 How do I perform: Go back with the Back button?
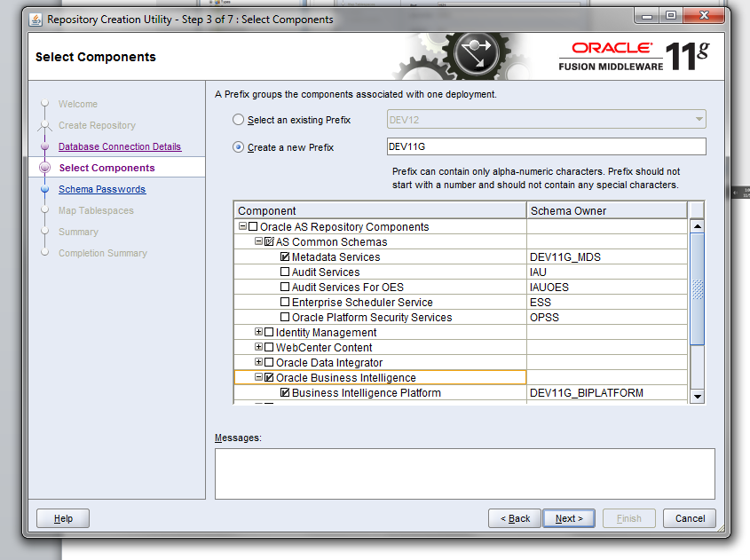(515, 518)
